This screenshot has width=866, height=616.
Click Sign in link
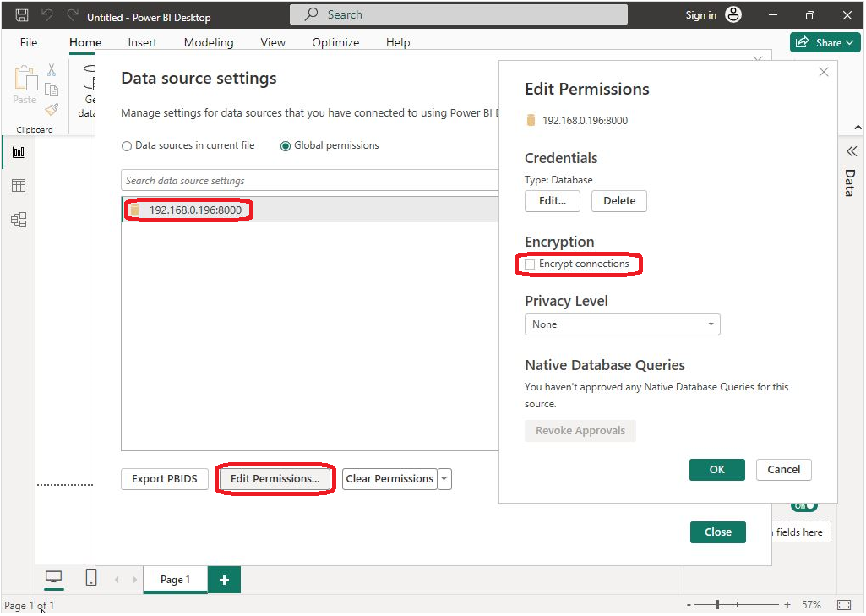click(701, 15)
